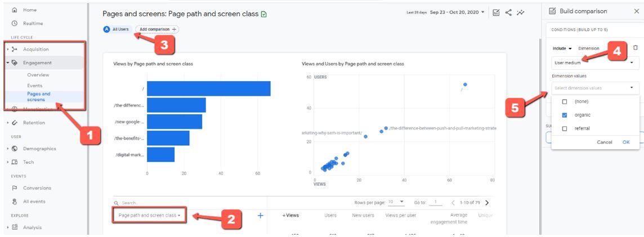The image size is (644, 237).
Task: Sort by Average engagement time column
Action: (449, 218)
